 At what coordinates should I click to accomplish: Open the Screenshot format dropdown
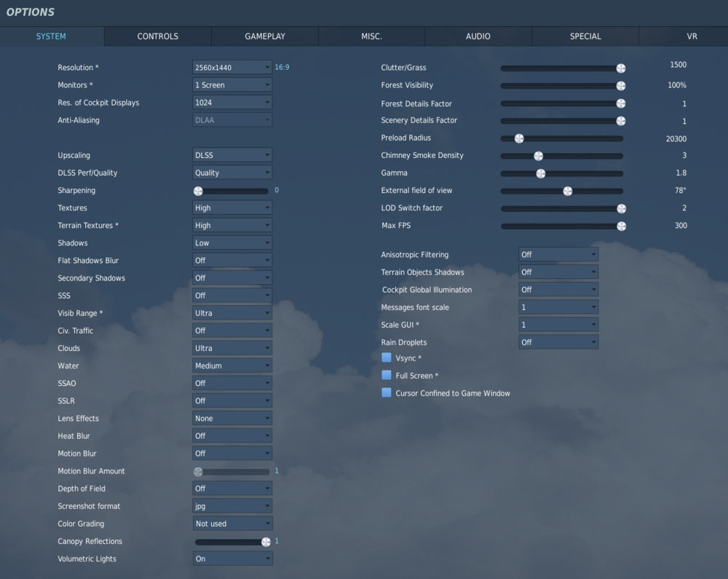pos(232,506)
